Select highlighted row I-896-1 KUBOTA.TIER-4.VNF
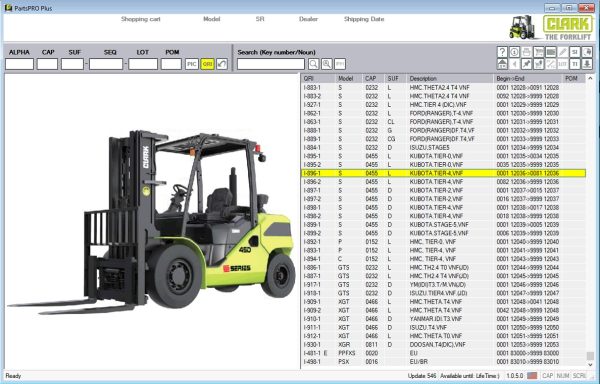Viewport: 600px width, 384px height. click(443, 173)
